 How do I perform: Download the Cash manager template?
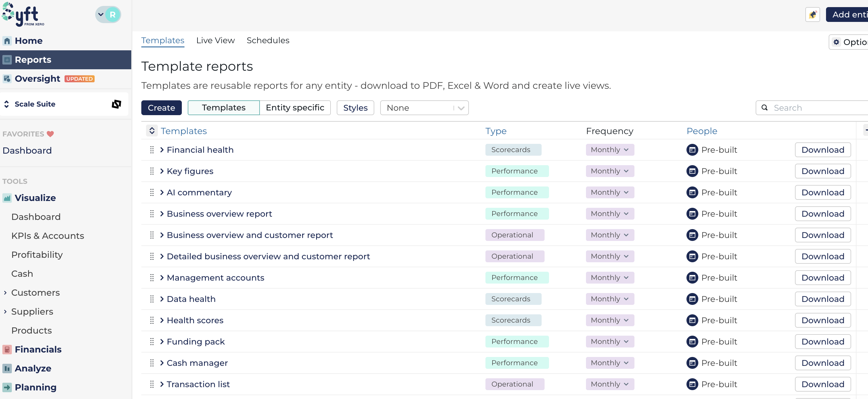822,363
